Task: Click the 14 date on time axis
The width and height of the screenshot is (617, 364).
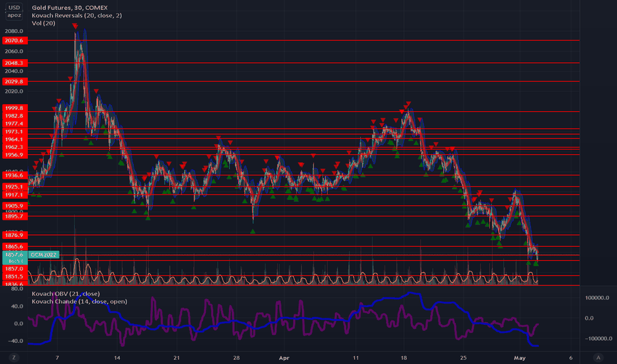Action: pyautogui.click(x=117, y=357)
